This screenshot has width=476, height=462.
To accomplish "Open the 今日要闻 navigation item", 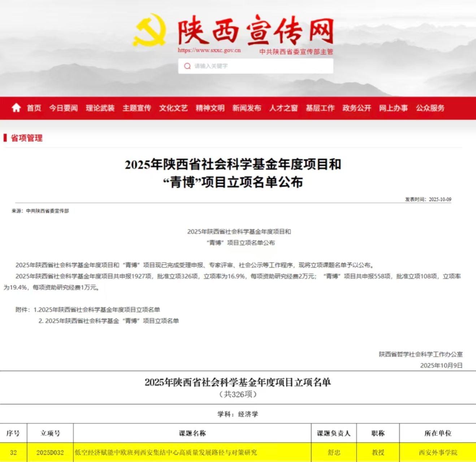I will point(64,108).
